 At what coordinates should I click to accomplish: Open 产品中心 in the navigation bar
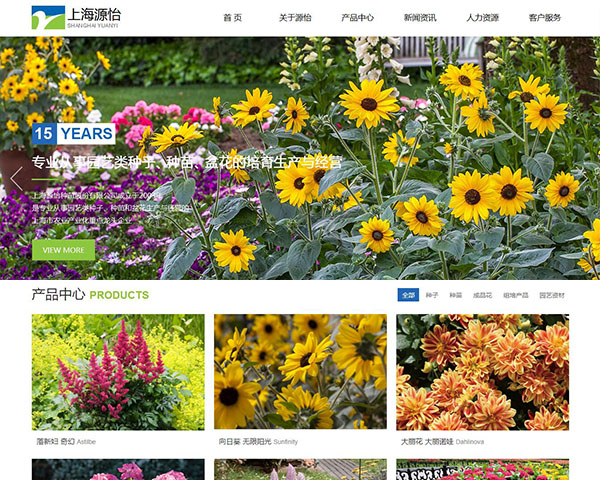pyautogui.click(x=357, y=18)
